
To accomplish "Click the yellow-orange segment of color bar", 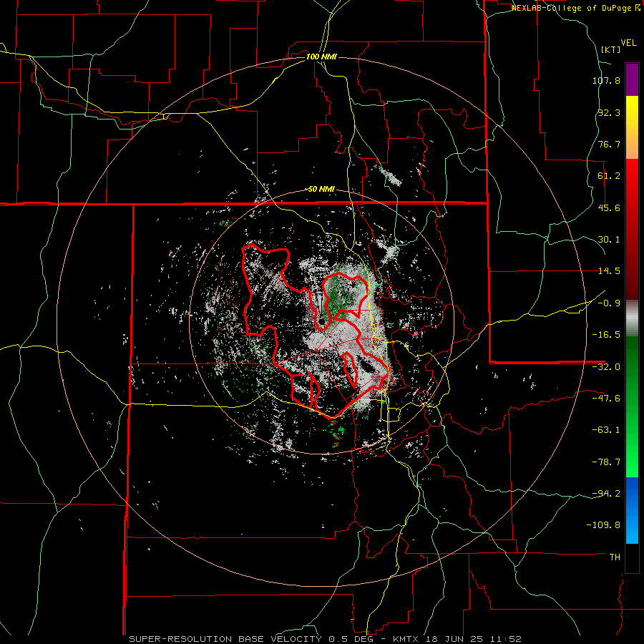I will [632, 127].
